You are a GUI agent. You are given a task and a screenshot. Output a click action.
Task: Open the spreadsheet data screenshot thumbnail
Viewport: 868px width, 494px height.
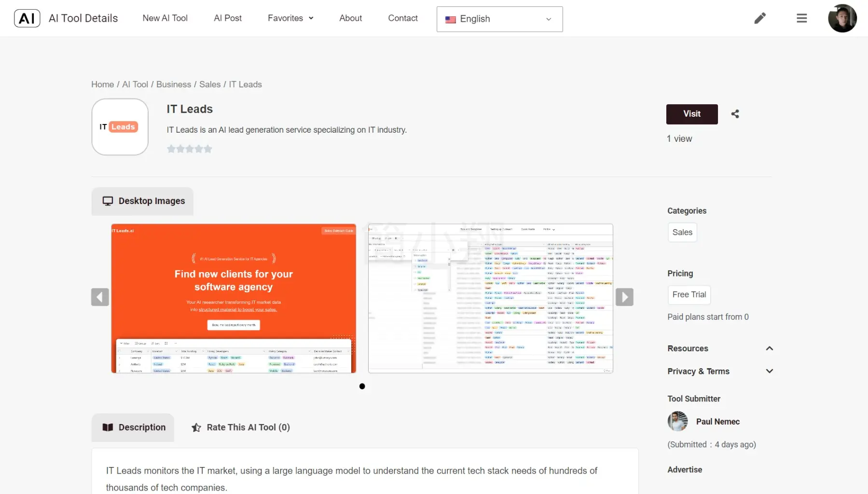(x=491, y=299)
